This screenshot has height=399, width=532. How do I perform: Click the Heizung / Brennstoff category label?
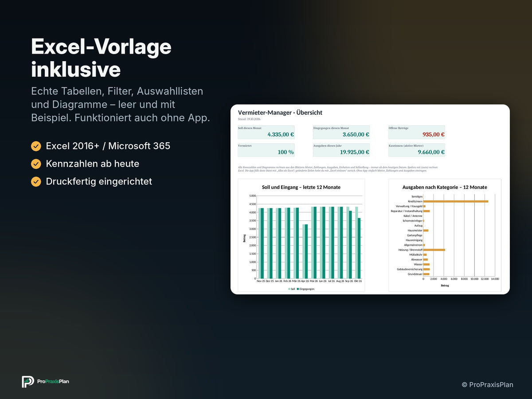[x=411, y=250]
